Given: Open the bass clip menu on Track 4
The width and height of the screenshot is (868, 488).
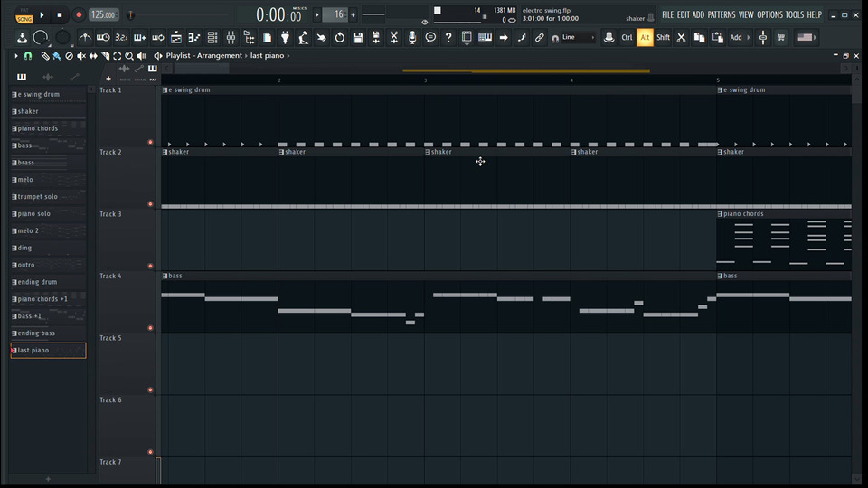Looking at the screenshot, I should (165, 277).
